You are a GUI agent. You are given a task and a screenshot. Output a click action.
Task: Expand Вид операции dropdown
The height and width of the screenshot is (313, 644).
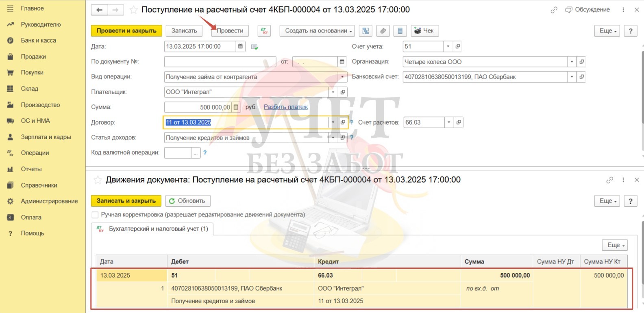[342, 77]
